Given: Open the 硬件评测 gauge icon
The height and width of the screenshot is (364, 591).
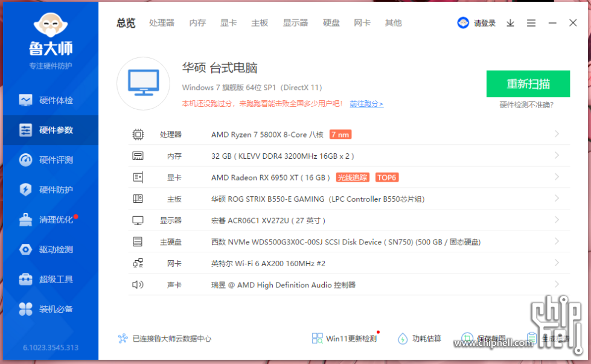Looking at the screenshot, I should [x=25, y=160].
